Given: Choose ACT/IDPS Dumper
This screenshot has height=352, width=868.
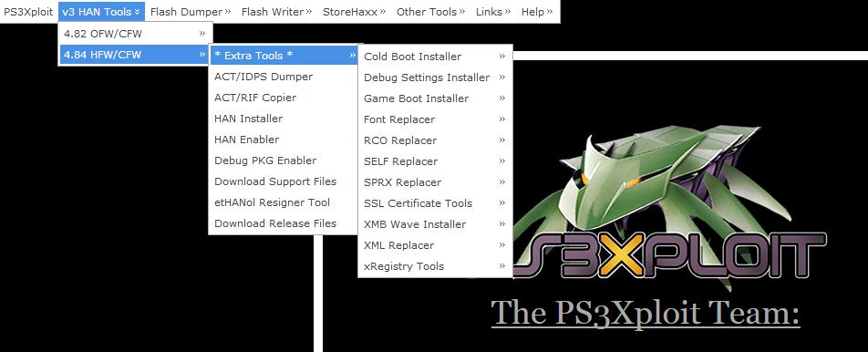Looking at the screenshot, I should [284, 77].
